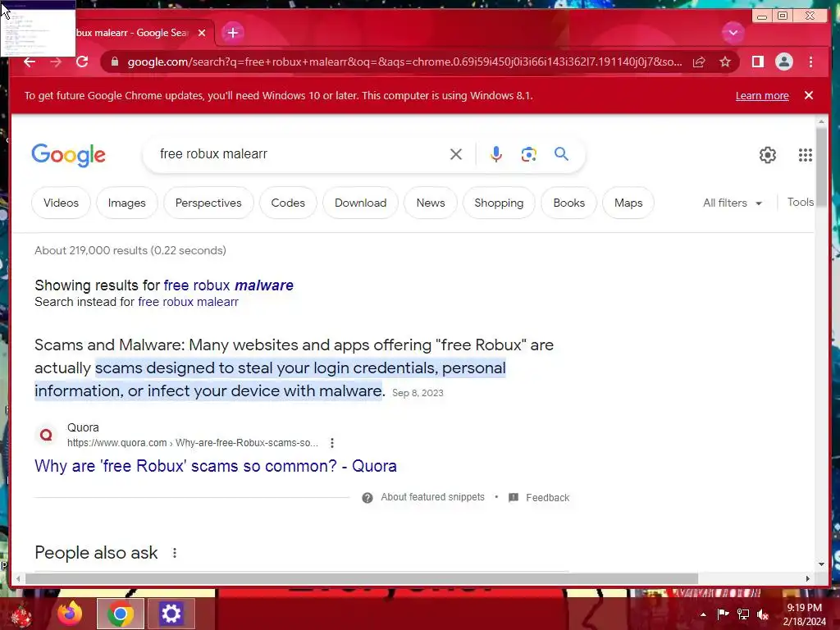The image size is (840, 630).
Task: Share this page from the address bar
Action: [x=699, y=62]
